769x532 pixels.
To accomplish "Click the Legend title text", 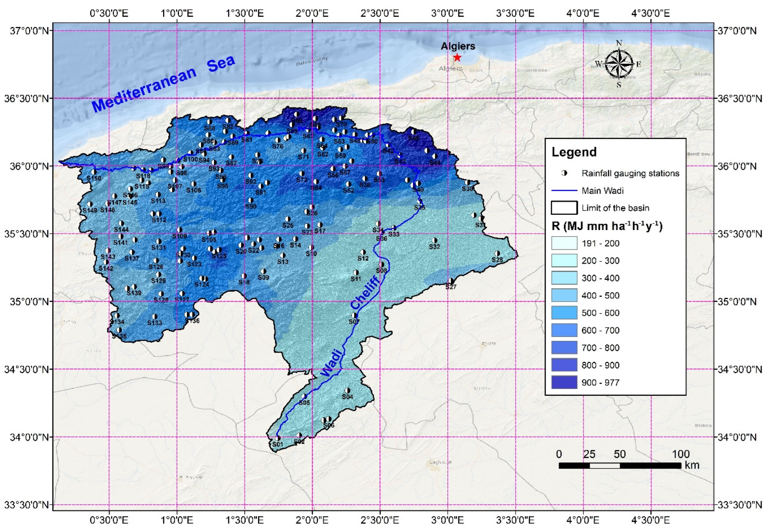I will pyautogui.click(x=574, y=152).
